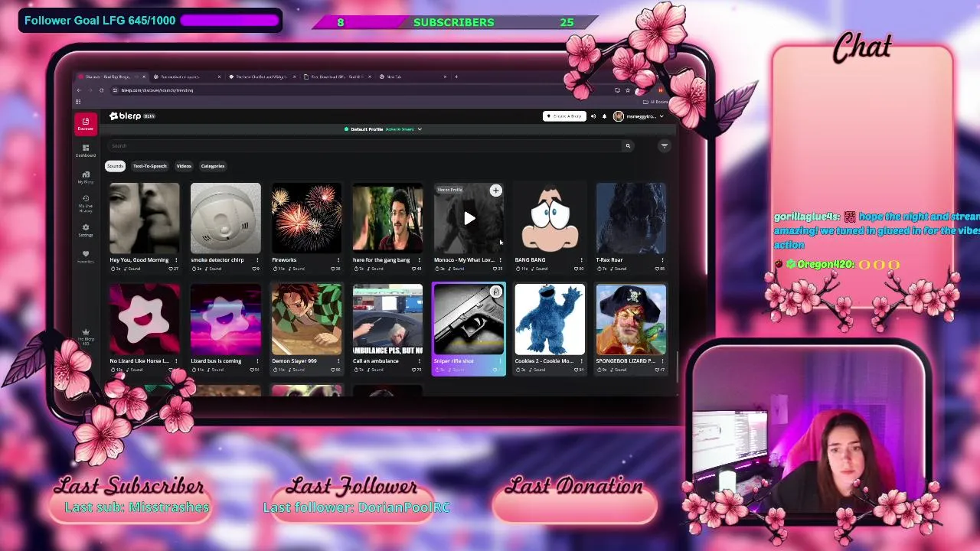Open the Lizard bus is coming title

coord(216,361)
